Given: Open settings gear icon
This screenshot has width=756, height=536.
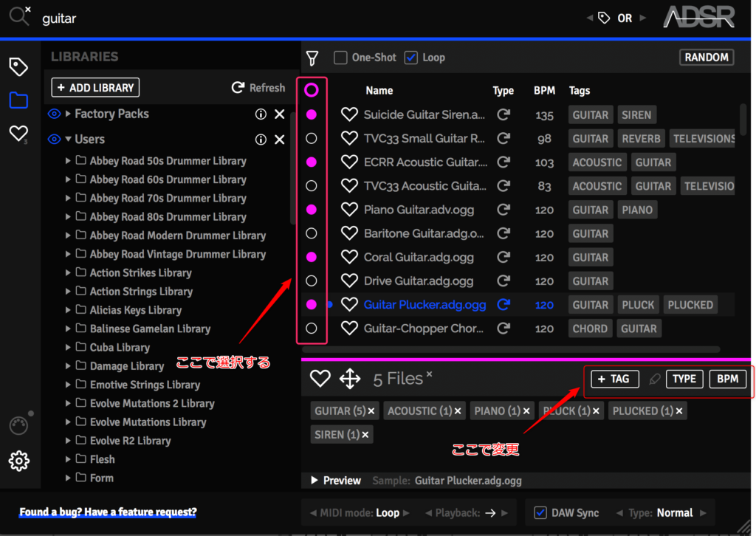Looking at the screenshot, I should pyautogui.click(x=18, y=461).
